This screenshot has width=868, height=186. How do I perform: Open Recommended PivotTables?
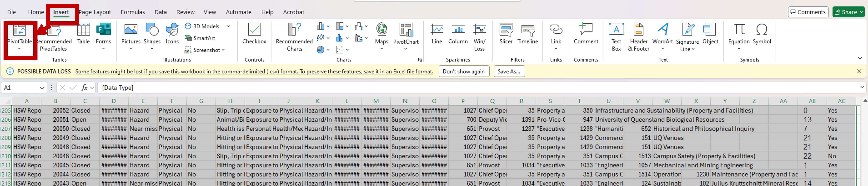coord(54,37)
